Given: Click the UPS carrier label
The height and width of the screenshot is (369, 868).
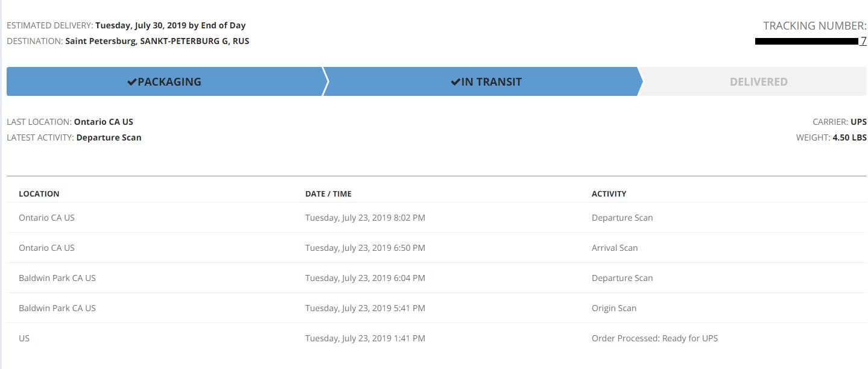Looking at the screenshot, I should 858,122.
